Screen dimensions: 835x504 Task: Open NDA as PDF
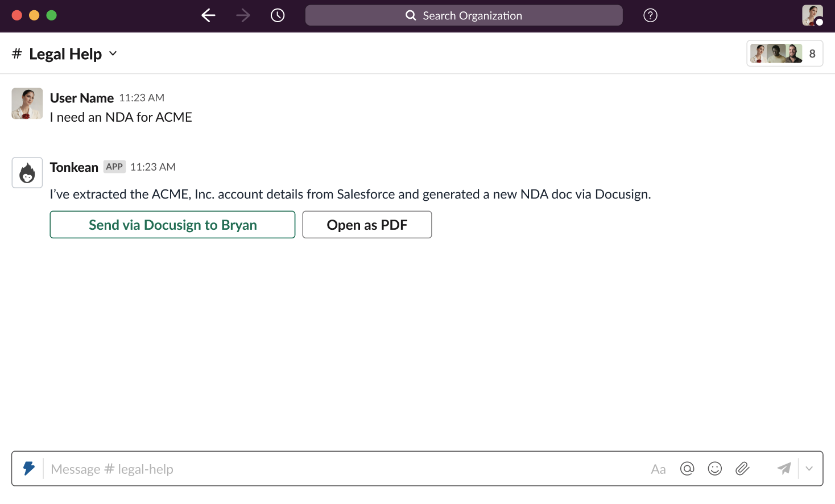(367, 225)
